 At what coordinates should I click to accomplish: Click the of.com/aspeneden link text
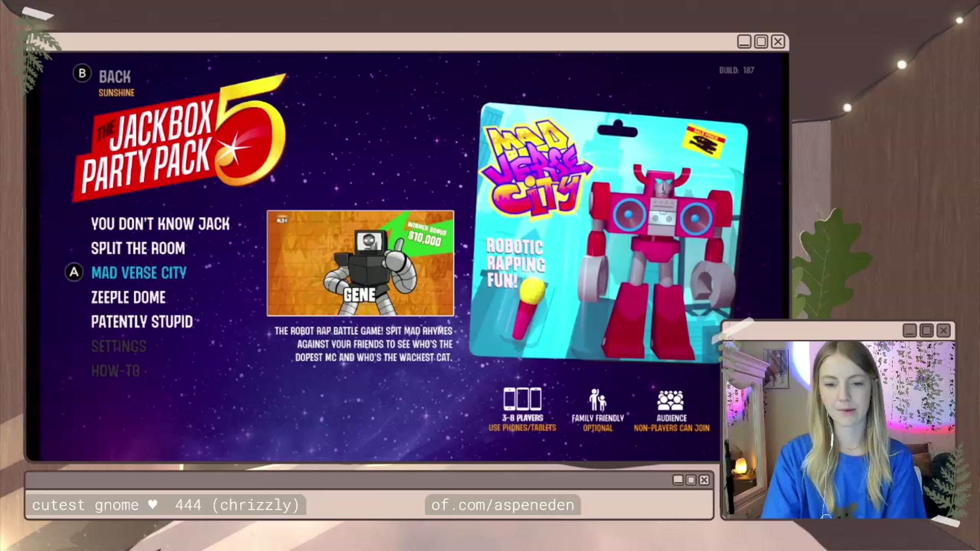coord(503,505)
